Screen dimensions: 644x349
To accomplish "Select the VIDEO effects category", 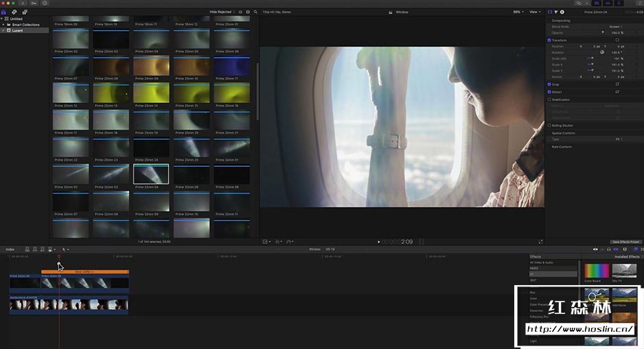I will click(534, 268).
